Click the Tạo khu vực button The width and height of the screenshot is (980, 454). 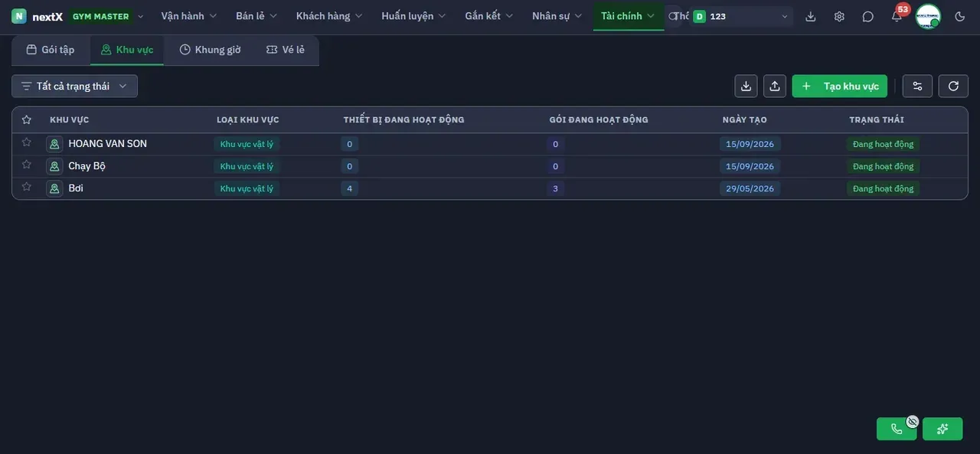pyautogui.click(x=840, y=86)
